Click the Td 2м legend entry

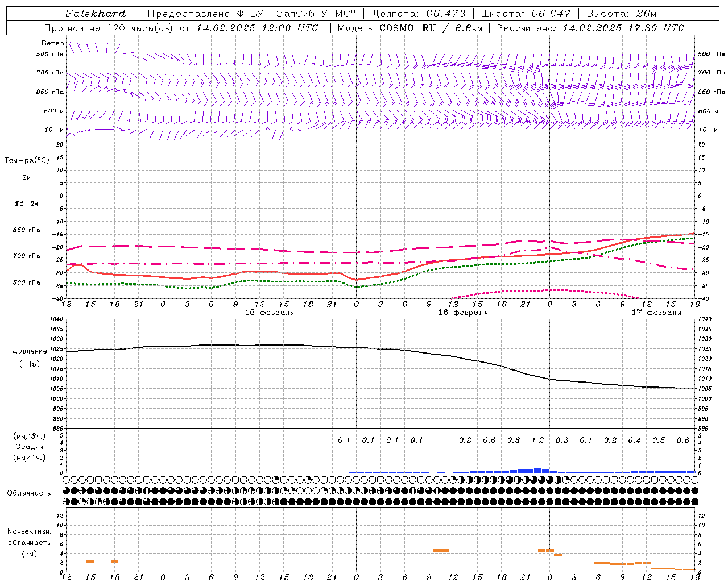[x=26, y=203]
